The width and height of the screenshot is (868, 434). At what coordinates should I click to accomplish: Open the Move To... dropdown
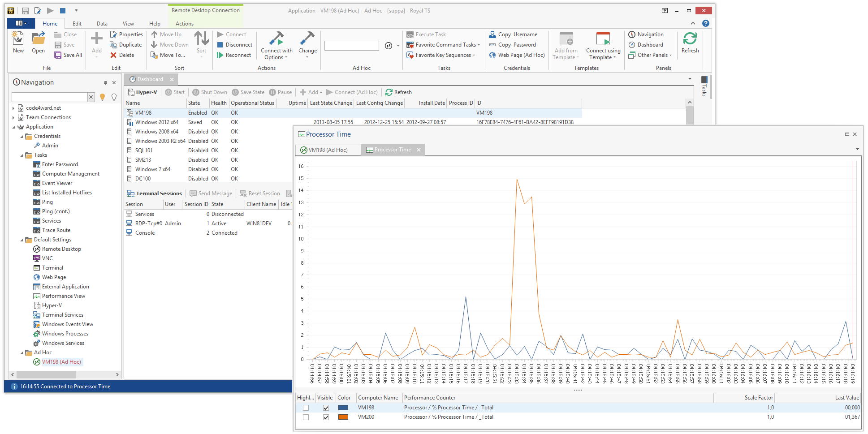[x=168, y=55]
